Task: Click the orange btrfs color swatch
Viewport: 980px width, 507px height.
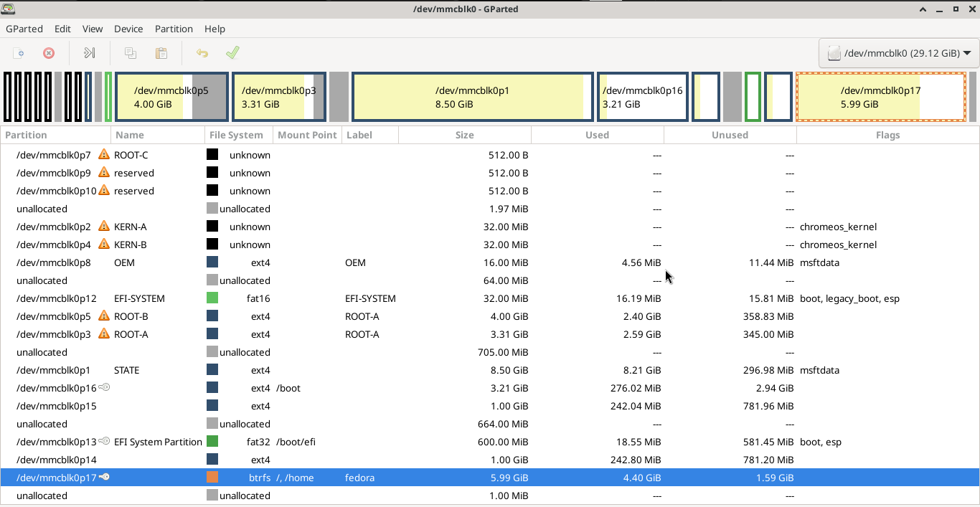Action: pos(212,478)
